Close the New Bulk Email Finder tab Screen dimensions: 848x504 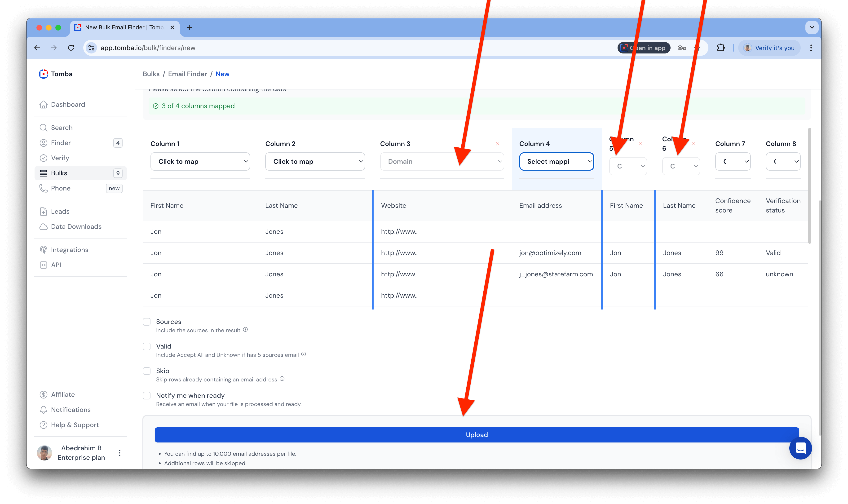(x=172, y=27)
